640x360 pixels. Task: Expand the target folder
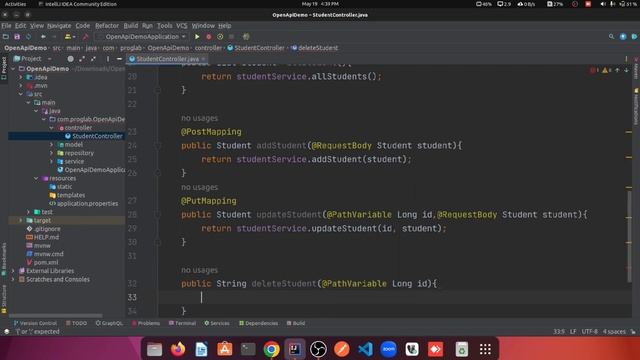click(21, 220)
